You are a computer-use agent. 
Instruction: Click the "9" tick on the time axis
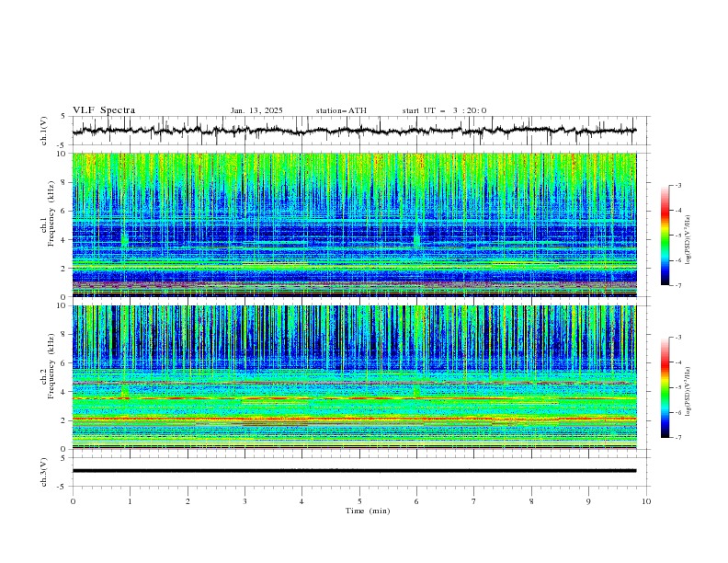tap(588, 501)
